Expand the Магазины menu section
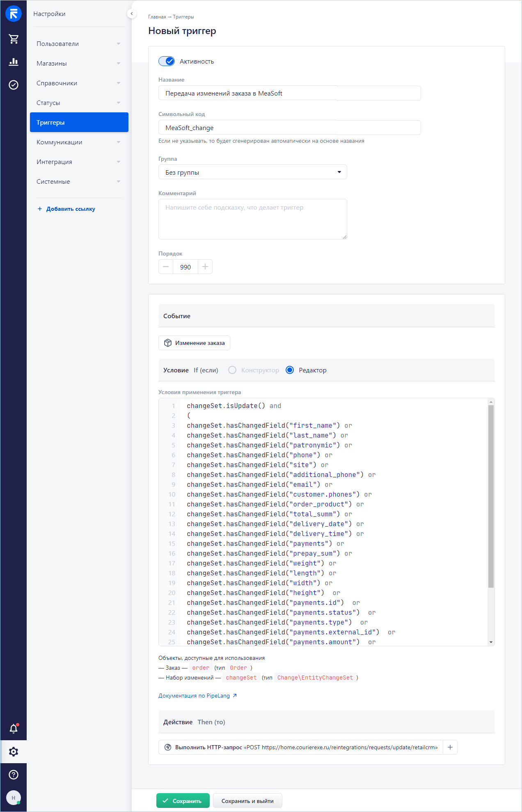The width and height of the screenshot is (522, 812). 79,64
